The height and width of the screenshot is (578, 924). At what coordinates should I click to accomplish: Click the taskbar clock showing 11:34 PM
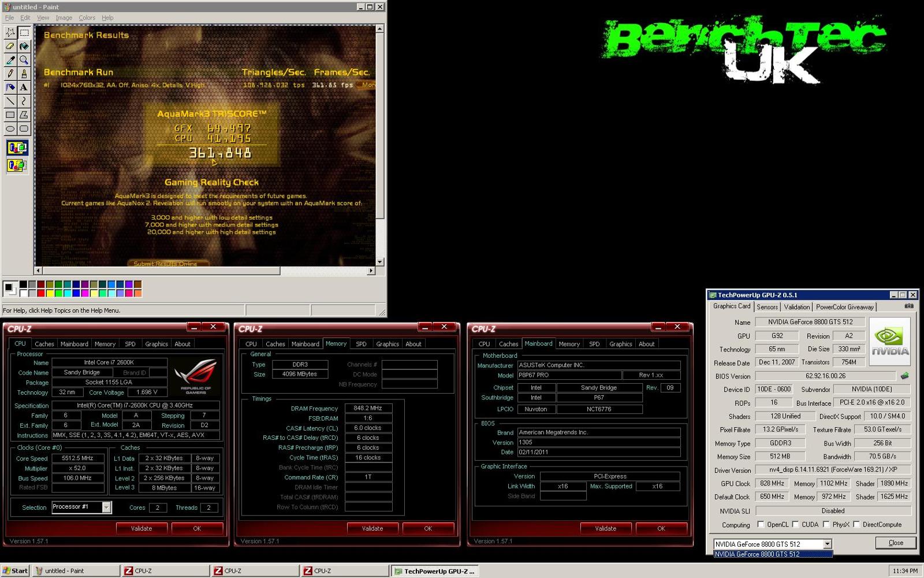[x=905, y=571]
